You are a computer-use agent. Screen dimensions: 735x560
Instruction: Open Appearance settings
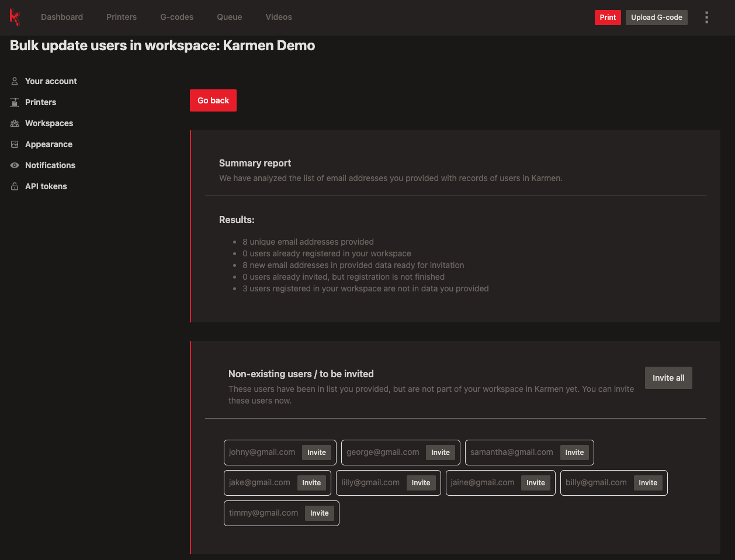[49, 144]
